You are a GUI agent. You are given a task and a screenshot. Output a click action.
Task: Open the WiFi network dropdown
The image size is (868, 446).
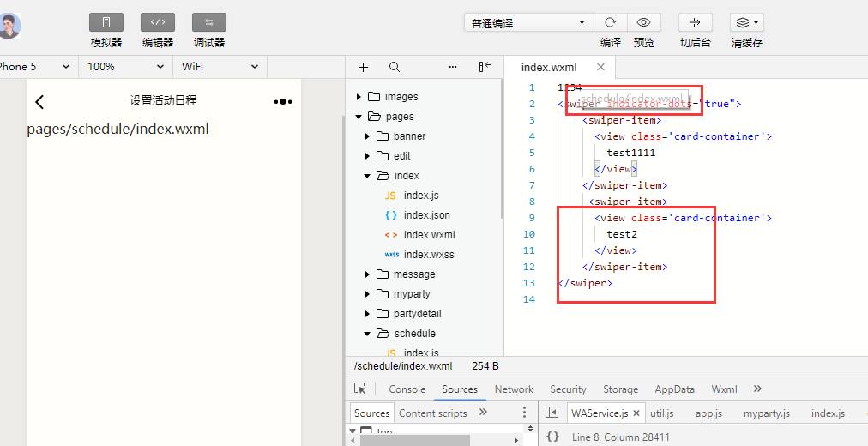click(220, 67)
